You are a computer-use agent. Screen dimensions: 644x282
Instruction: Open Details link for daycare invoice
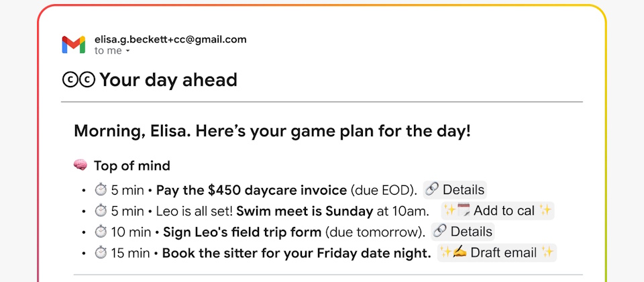pyautogui.click(x=455, y=189)
